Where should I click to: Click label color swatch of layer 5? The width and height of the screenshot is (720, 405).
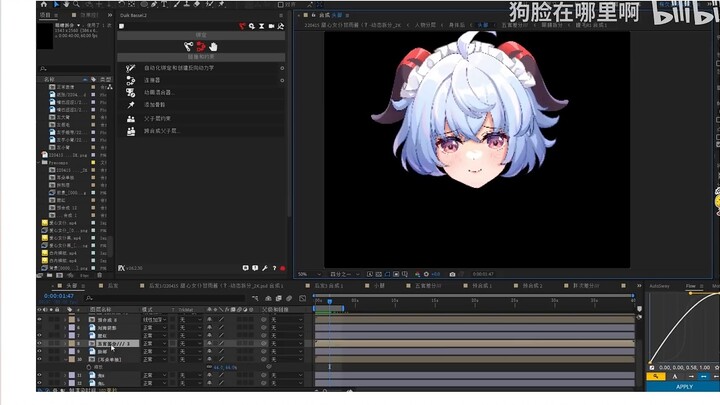click(72, 320)
